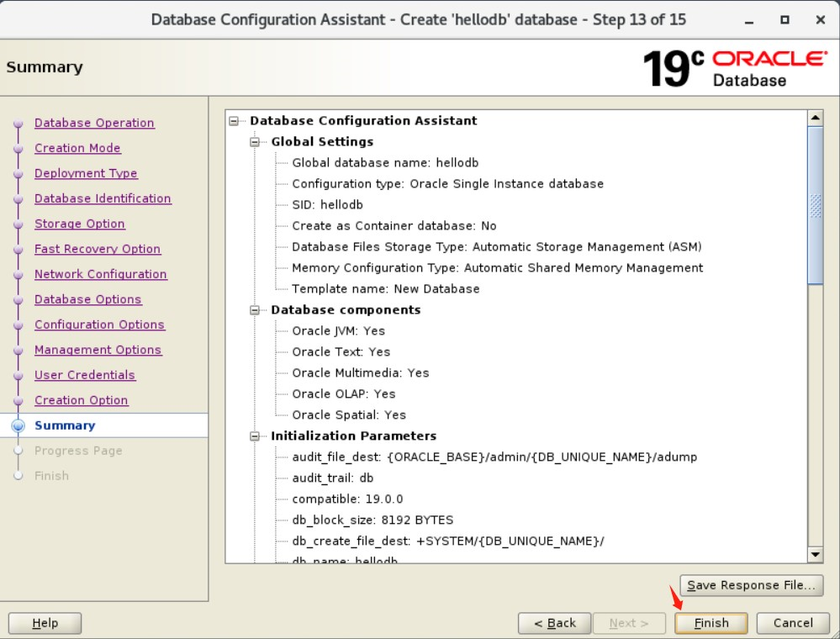Screen dimensions: 840x639
Task: Select the 'Oracle JVM: Yes' row
Action: point(338,331)
